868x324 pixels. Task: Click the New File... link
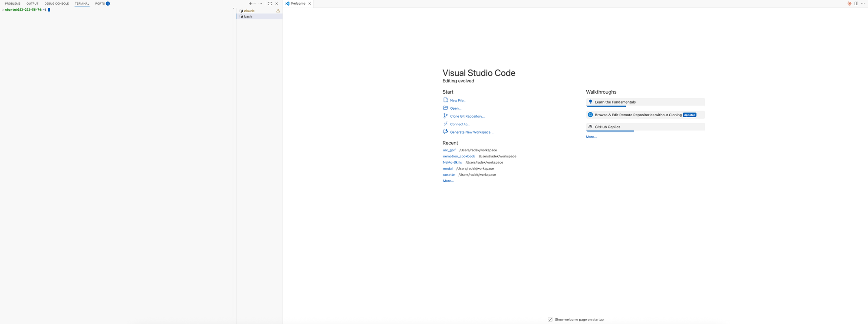click(x=458, y=101)
